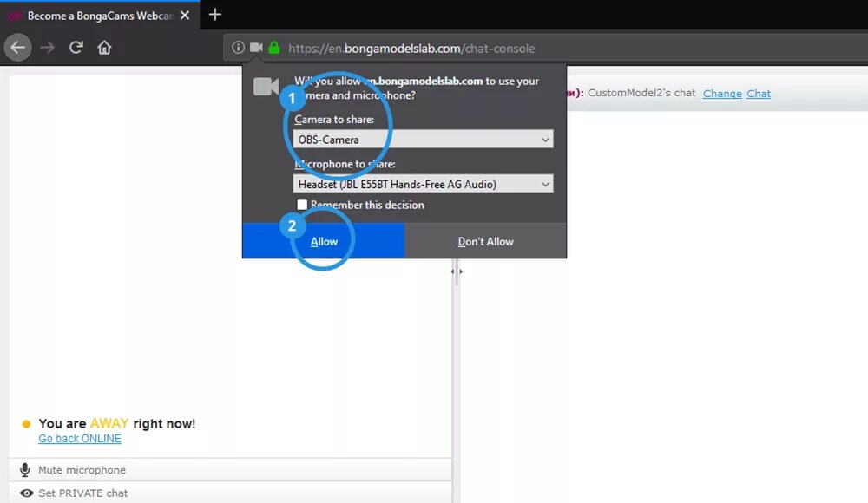This screenshot has height=503, width=868.
Task: Click the green padlock security icon
Action: pyautogui.click(x=274, y=48)
